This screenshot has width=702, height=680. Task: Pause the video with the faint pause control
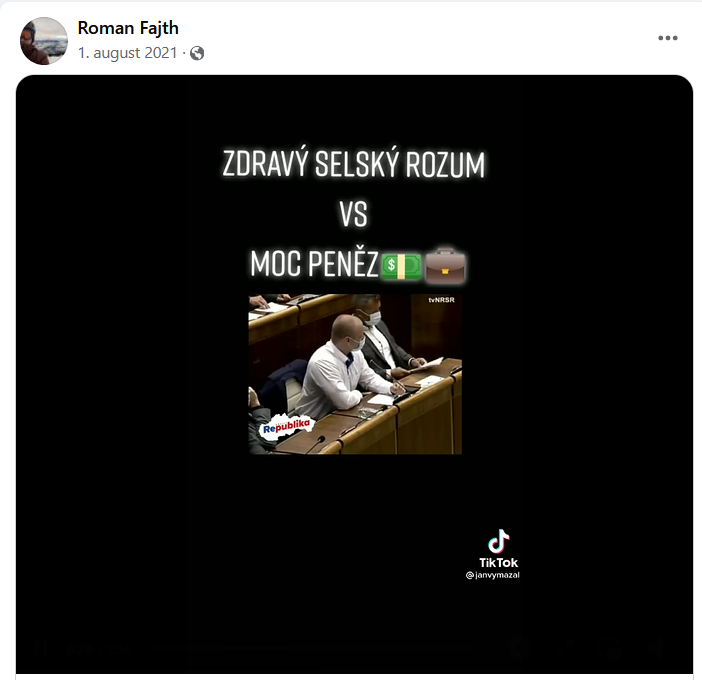(x=42, y=648)
